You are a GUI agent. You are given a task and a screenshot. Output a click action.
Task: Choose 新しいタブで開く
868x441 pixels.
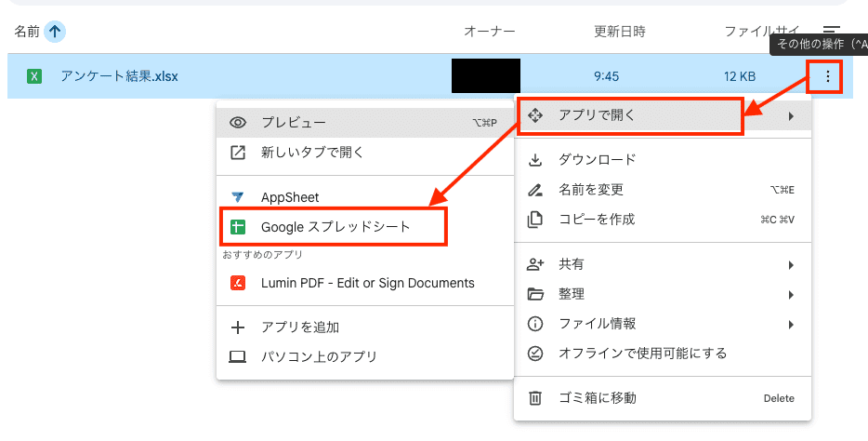(x=365, y=153)
